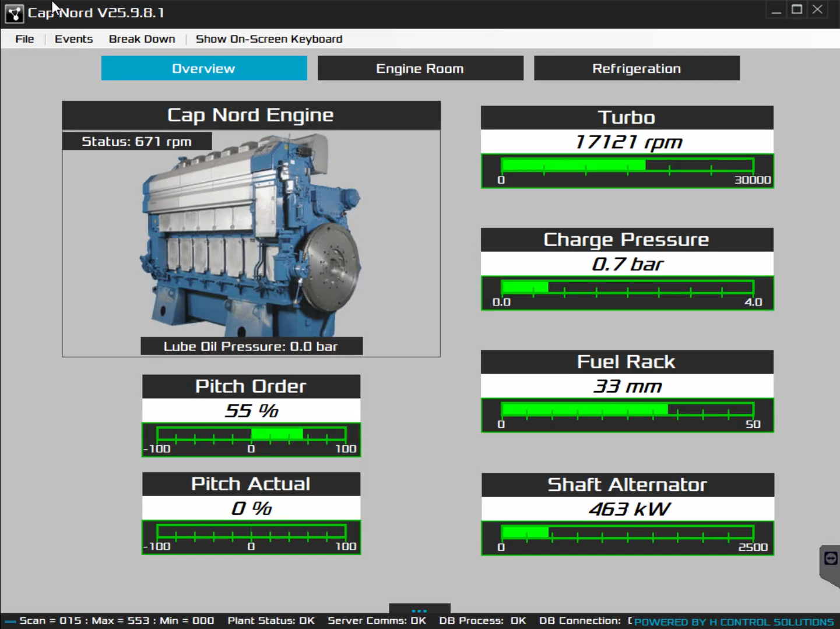This screenshot has height=629, width=840.
Task: Click the Charge Pressure gauge bar
Action: 627,287
